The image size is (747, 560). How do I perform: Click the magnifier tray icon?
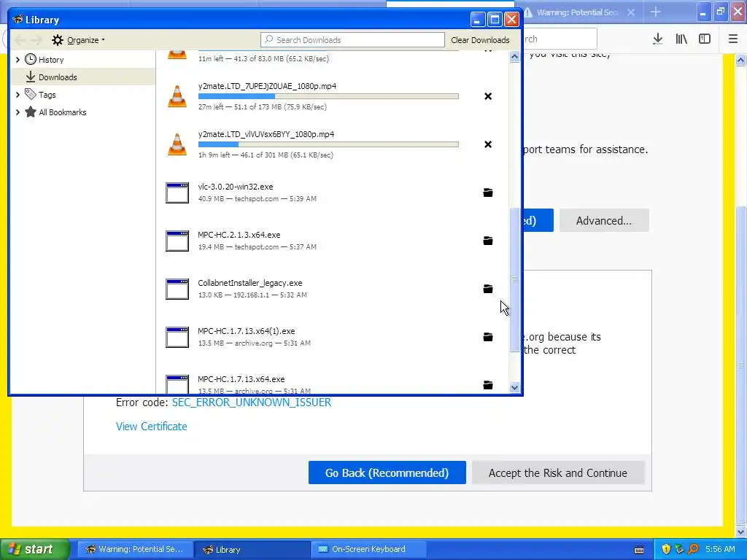click(693, 549)
